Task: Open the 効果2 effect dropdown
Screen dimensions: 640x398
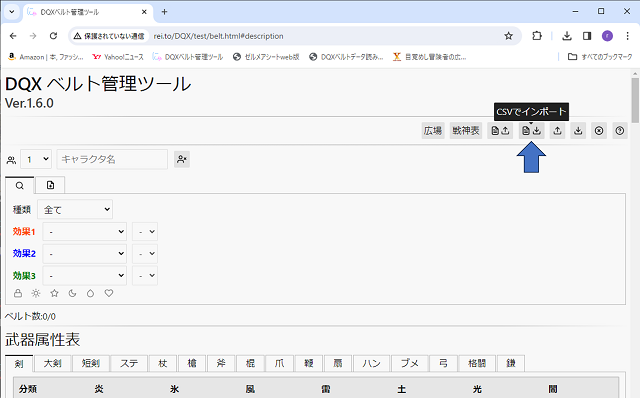Action: click(84, 253)
